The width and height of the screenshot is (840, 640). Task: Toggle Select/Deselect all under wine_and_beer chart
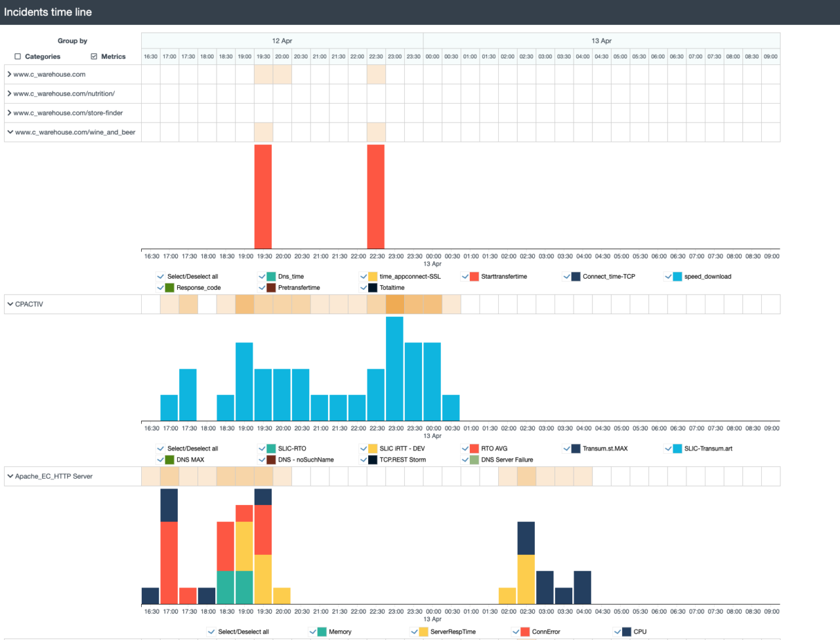coord(160,276)
